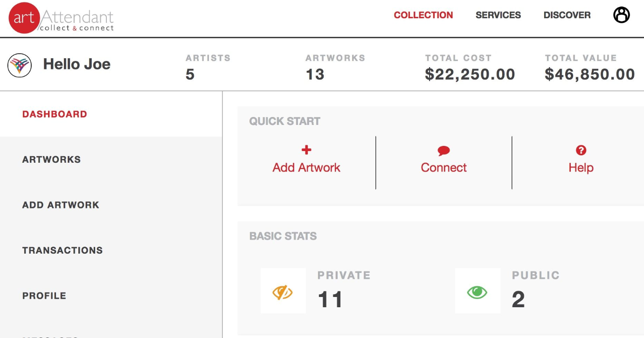Open Discover from the top menu
Image resolution: width=644 pixels, height=338 pixels.
point(567,15)
